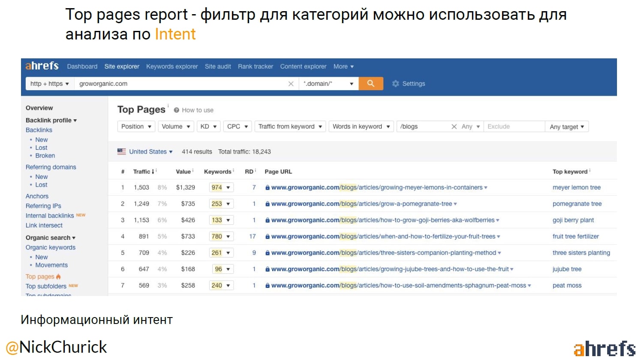Open the http + https protocol dropdown
The width and height of the screenshot is (644, 360).
(x=49, y=84)
